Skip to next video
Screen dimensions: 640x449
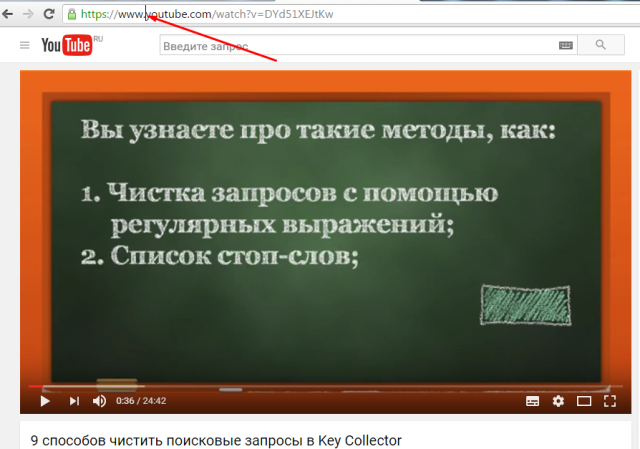click(74, 401)
